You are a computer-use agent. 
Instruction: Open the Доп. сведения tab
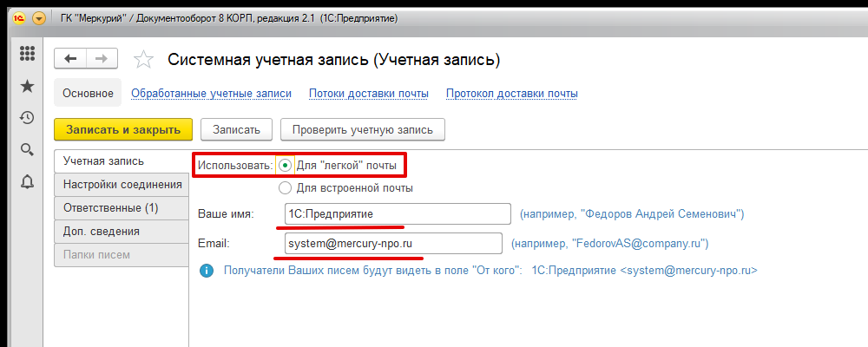click(120, 231)
